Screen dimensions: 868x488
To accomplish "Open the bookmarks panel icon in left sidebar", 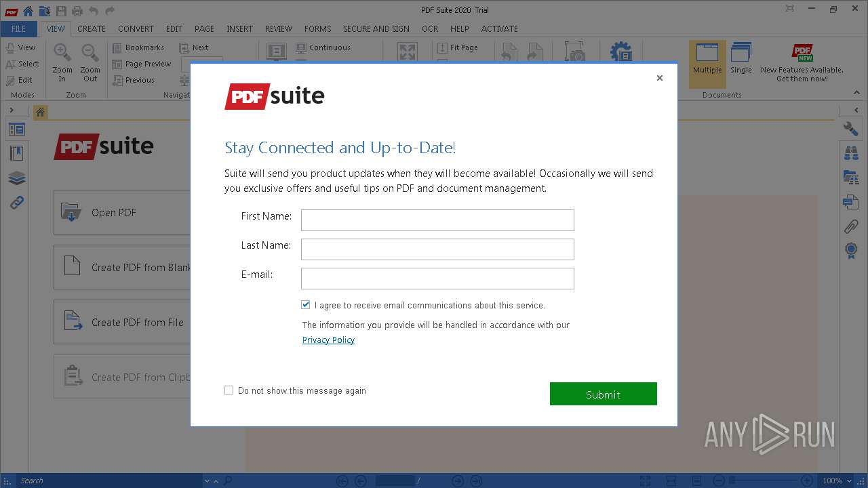I will pyautogui.click(x=17, y=153).
